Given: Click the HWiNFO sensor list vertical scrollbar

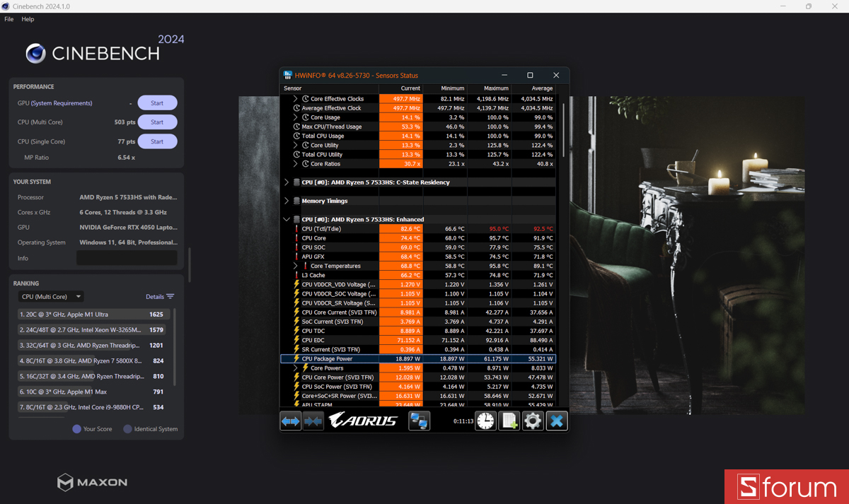Looking at the screenshot, I should point(563,131).
